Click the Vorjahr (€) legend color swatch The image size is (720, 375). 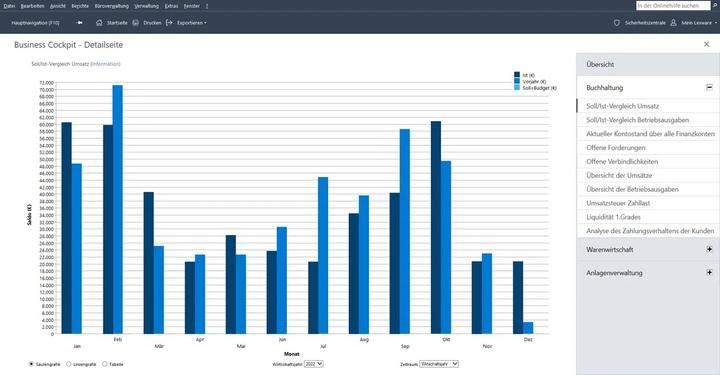coord(517,81)
